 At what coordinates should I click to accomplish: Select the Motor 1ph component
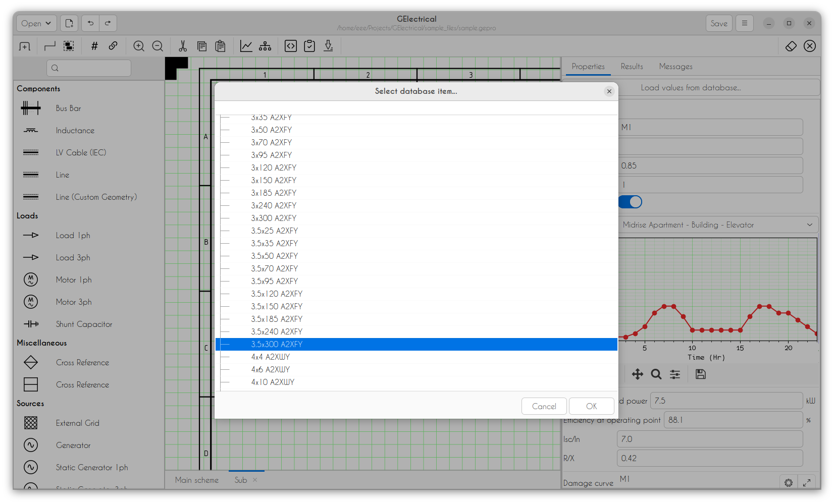pyautogui.click(x=89, y=280)
